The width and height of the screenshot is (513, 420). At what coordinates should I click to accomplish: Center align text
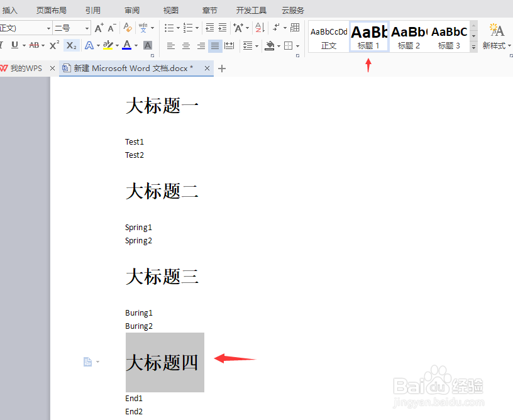186,46
